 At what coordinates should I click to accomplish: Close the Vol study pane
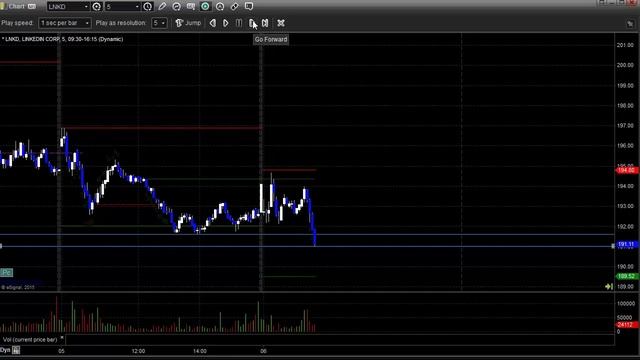coord(62,338)
